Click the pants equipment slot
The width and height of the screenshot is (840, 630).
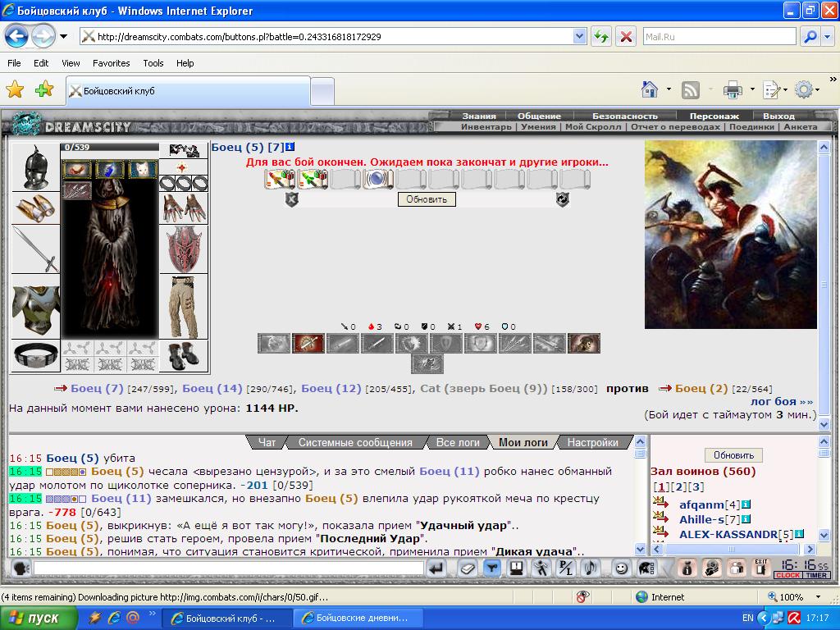tap(184, 307)
